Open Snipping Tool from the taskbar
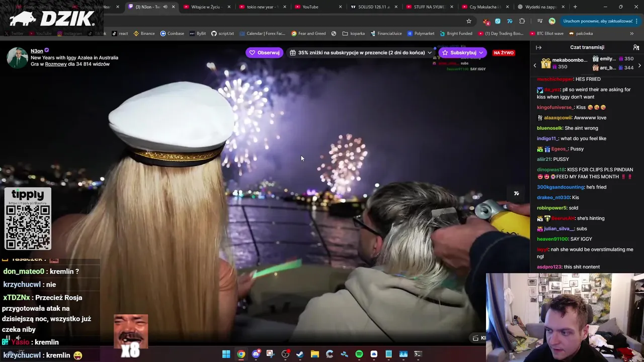The height and width of the screenshot is (362, 644). point(270,354)
